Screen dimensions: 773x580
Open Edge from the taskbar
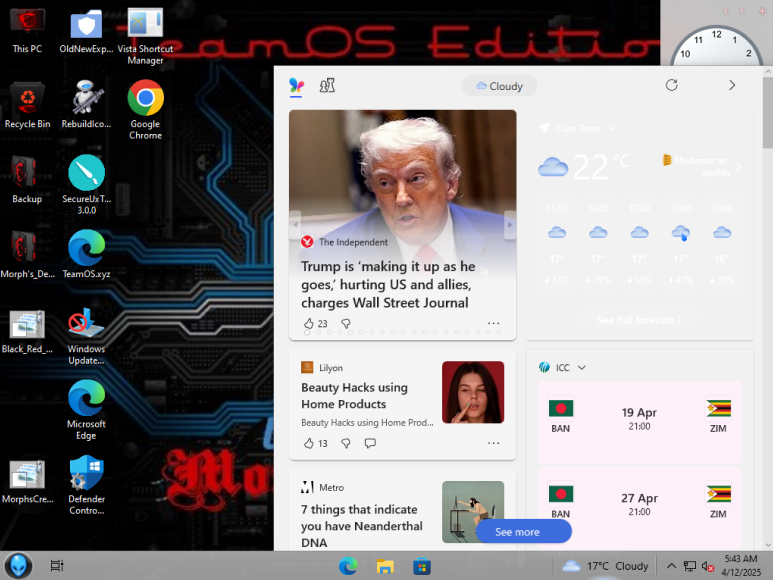click(348, 566)
